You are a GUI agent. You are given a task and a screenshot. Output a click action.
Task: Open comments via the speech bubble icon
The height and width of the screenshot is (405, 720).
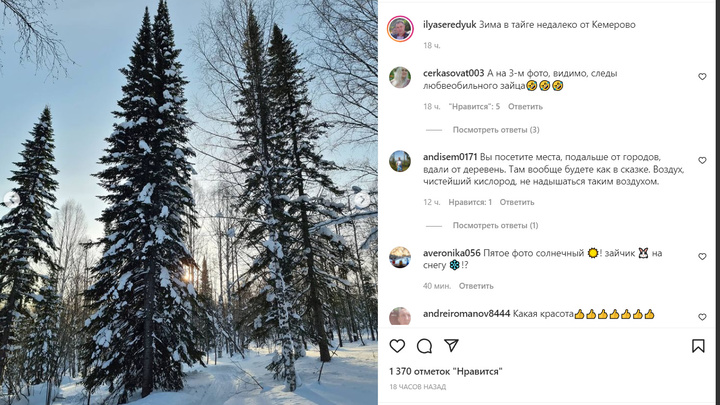(x=424, y=346)
